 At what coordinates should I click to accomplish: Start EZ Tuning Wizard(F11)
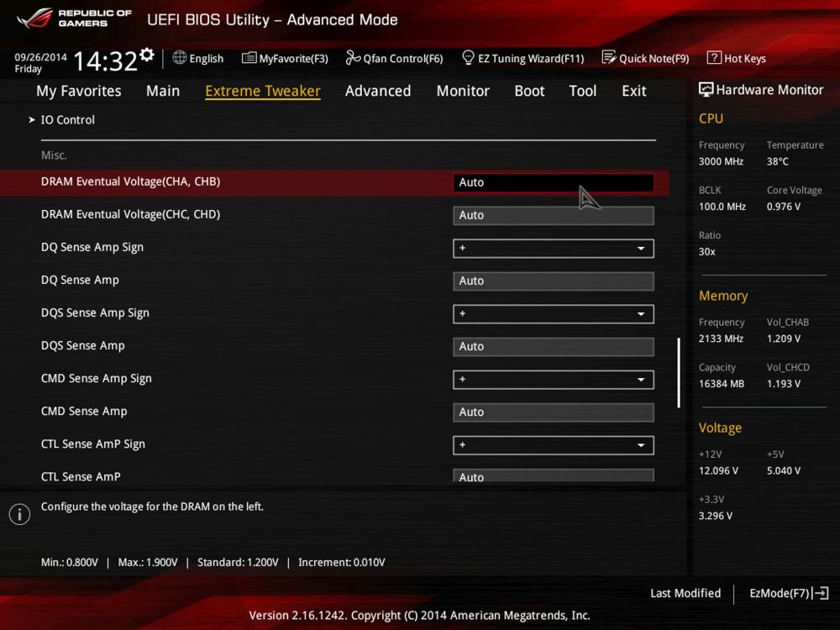522,58
